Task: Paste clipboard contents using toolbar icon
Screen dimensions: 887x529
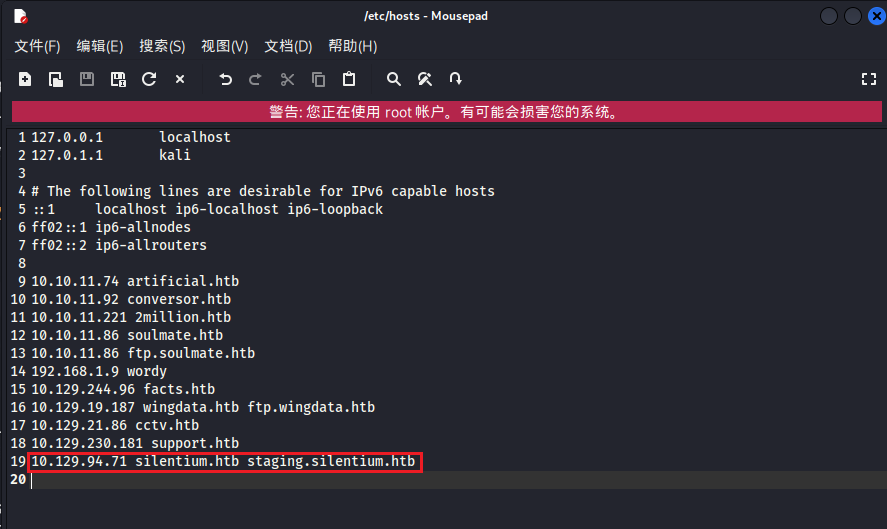Action: click(x=349, y=79)
